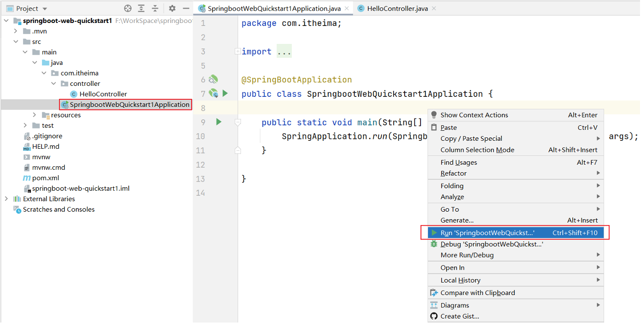
Task: Click class name SpringbootWebQuickstart1Application in editor
Action: pos(395,94)
